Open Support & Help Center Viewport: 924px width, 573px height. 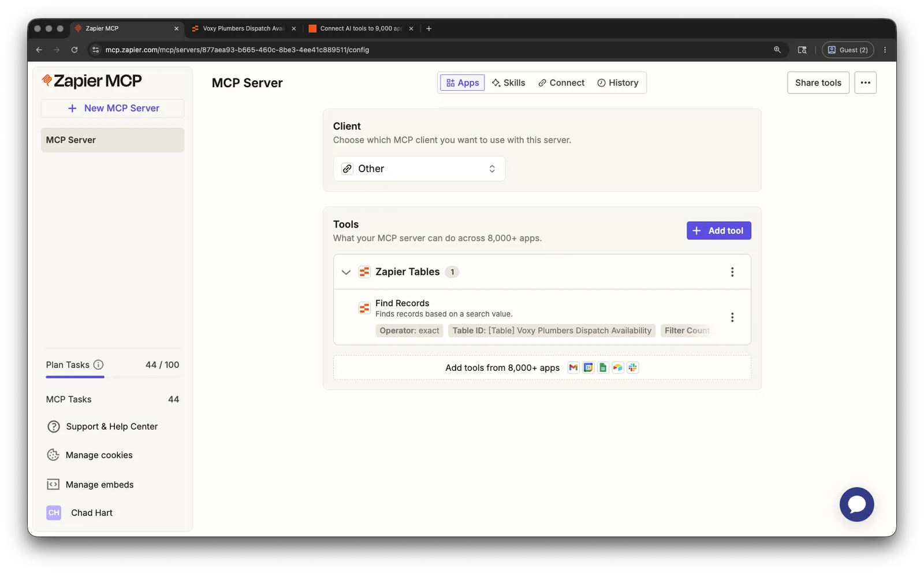tap(102, 426)
